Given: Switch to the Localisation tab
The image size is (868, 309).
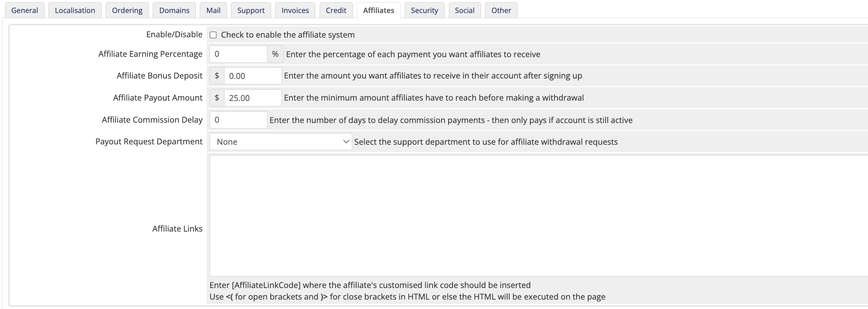Looking at the screenshot, I should tap(75, 10).
